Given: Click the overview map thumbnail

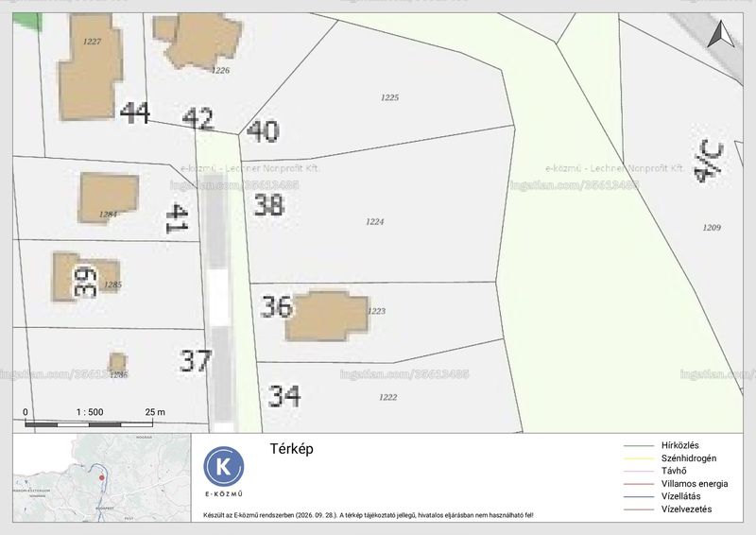Looking at the screenshot, I should point(102,477).
